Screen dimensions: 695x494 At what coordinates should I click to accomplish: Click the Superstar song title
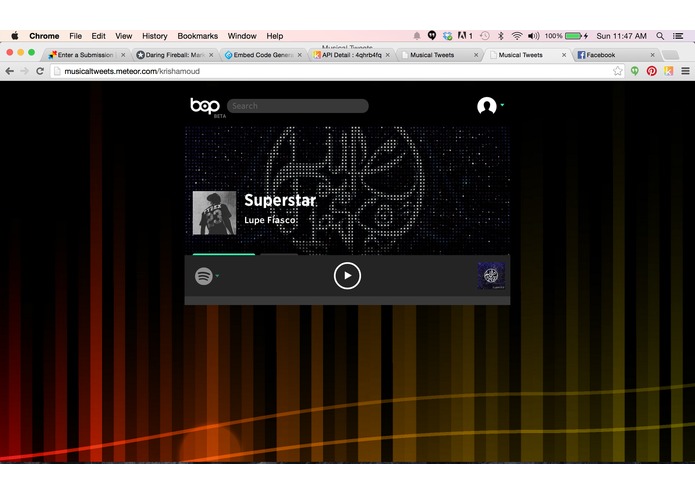pyautogui.click(x=280, y=200)
